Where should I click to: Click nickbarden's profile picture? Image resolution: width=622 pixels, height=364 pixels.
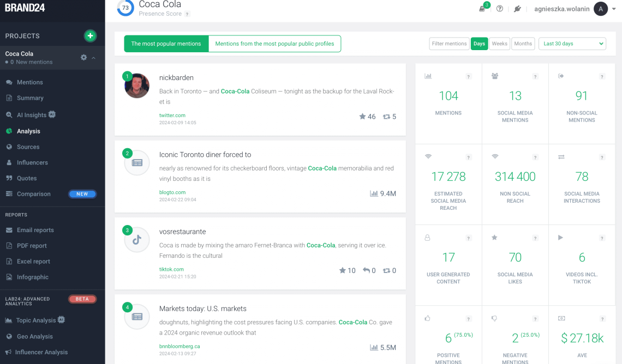(x=136, y=86)
